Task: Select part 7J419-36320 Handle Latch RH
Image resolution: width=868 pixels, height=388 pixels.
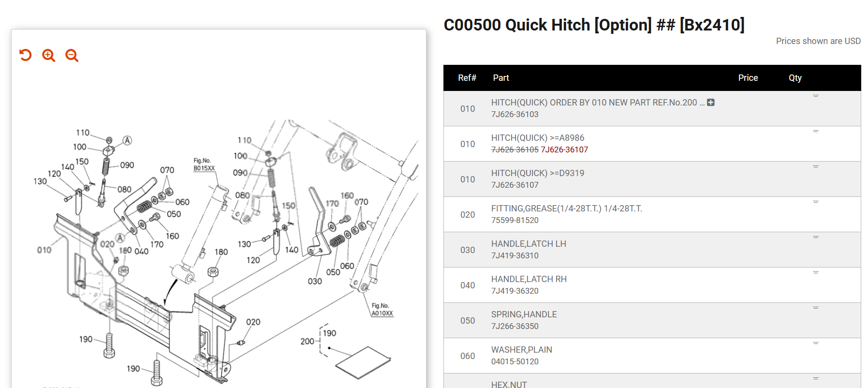Action: pos(515,291)
